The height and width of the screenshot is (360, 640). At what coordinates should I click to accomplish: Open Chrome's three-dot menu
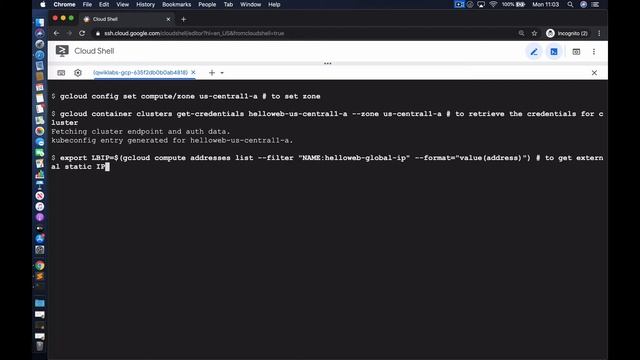[599, 33]
